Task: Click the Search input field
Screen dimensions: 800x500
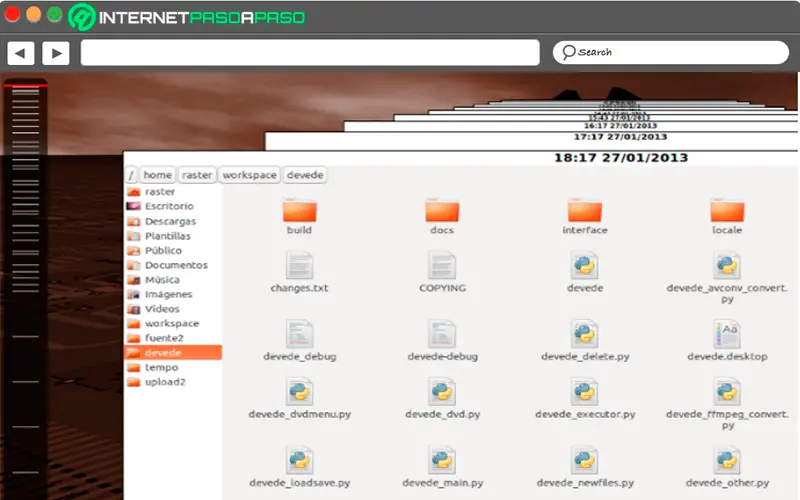Action: tap(671, 53)
